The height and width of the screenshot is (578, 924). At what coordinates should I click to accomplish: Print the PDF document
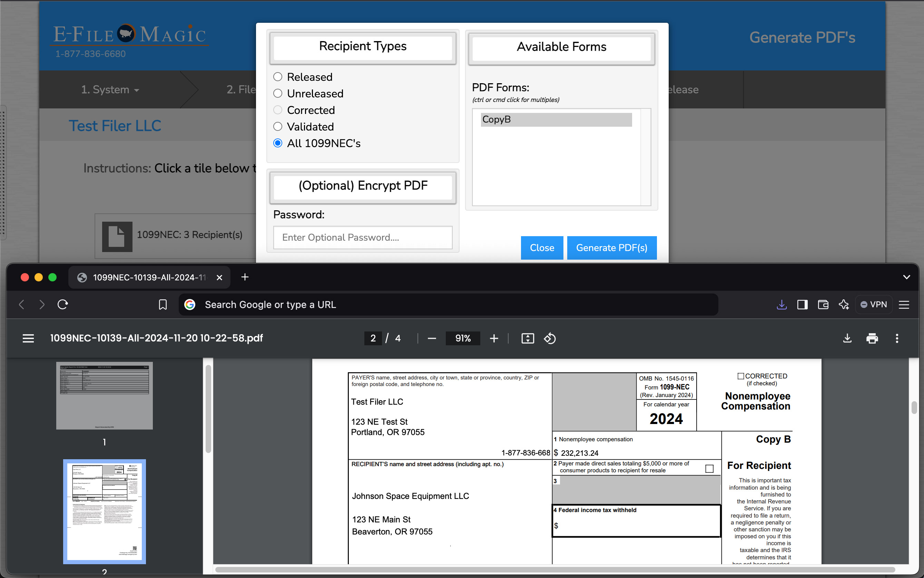click(872, 338)
